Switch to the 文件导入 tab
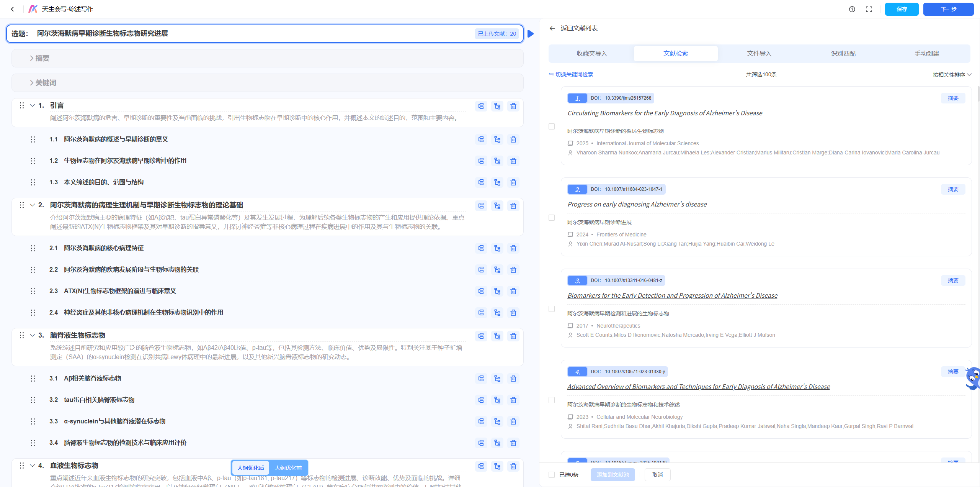 click(759, 54)
